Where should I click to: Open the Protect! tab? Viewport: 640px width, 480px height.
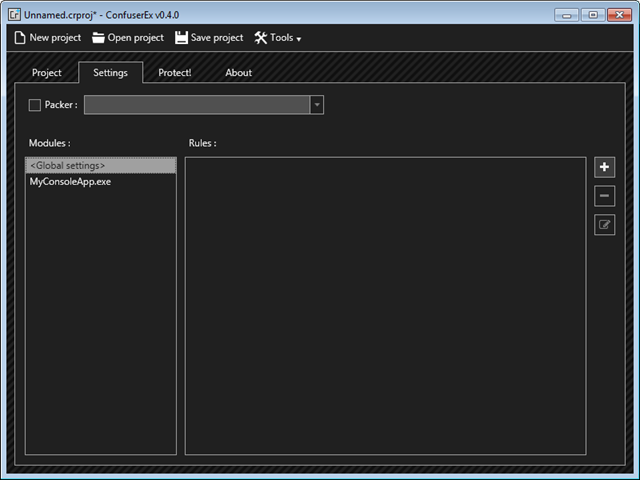174,73
